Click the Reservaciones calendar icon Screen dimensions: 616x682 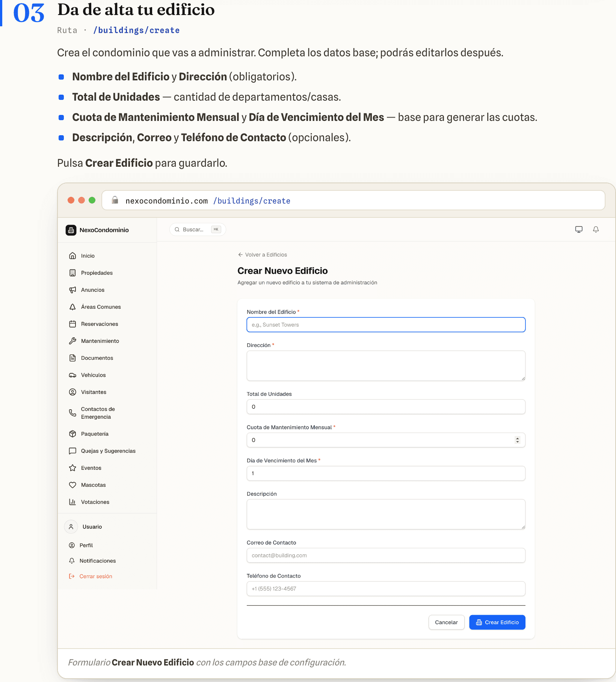coord(72,324)
